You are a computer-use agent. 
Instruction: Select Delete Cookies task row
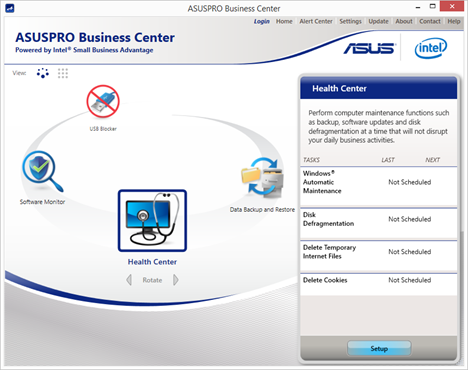pyautogui.click(x=379, y=284)
